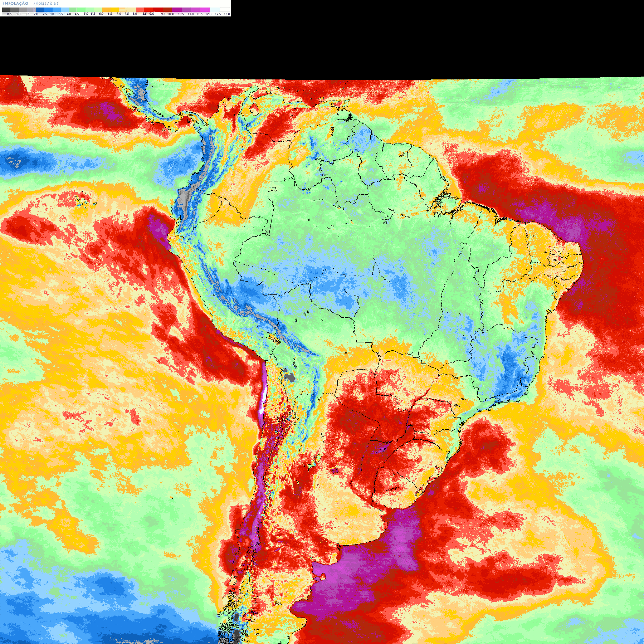Select the 4.0 legend value label
Viewport: 644px width, 644px height.
[x=69, y=14]
